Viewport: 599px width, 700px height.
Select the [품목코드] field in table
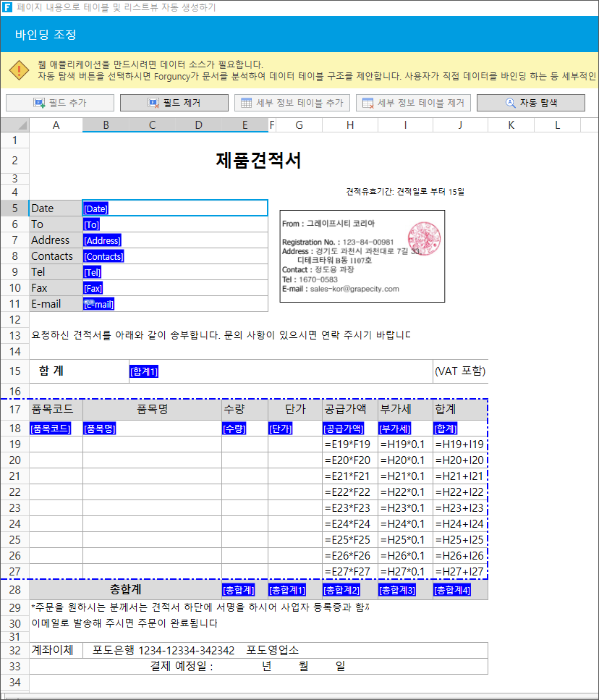(x=51, y=428)
